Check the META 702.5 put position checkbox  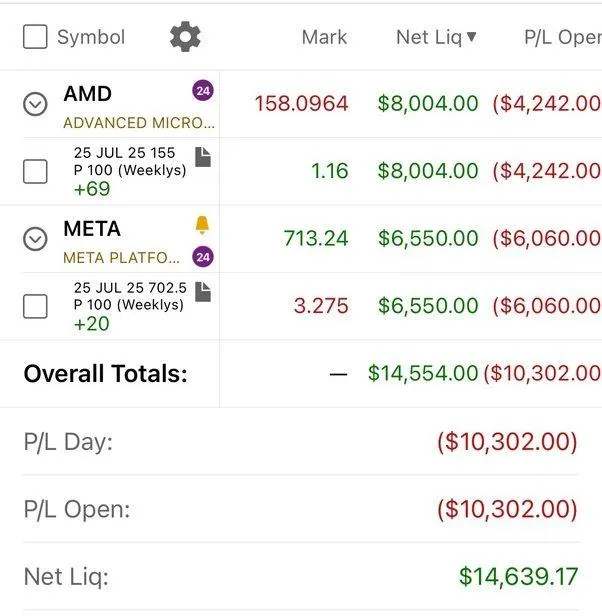coord(35,306)
